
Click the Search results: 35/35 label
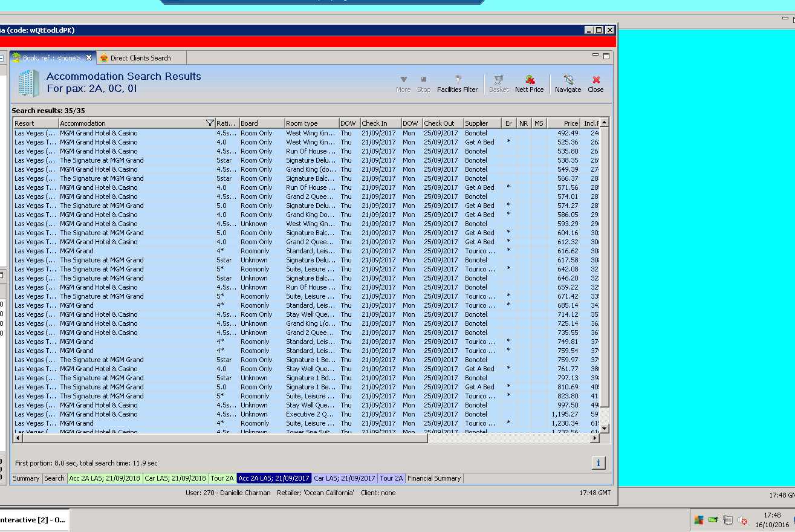[48, 111]
